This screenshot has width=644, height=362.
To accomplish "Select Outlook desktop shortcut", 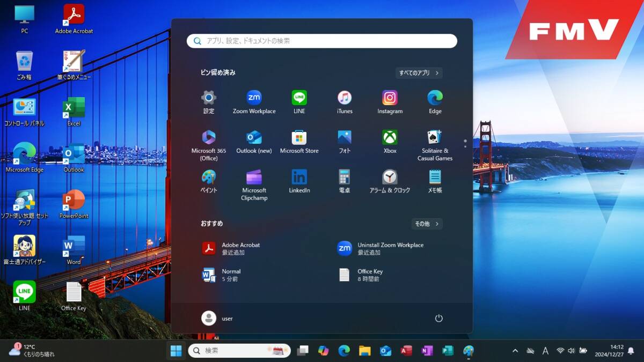I will [74, 158].
